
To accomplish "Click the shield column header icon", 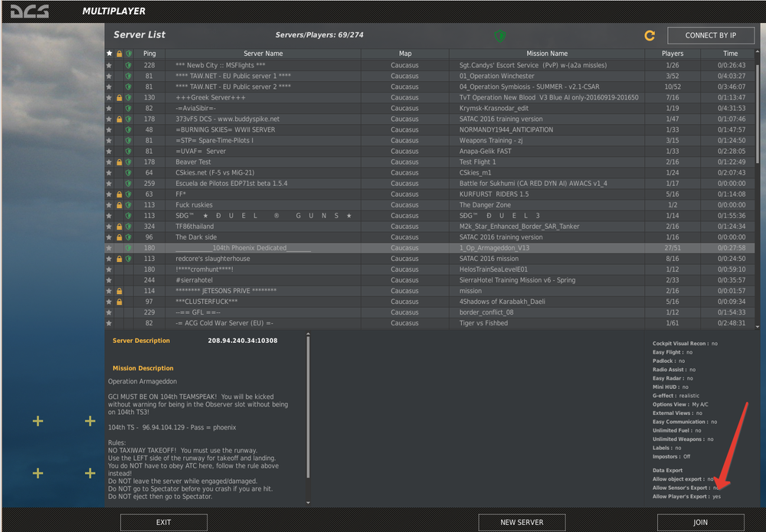I will coord(128,54).
